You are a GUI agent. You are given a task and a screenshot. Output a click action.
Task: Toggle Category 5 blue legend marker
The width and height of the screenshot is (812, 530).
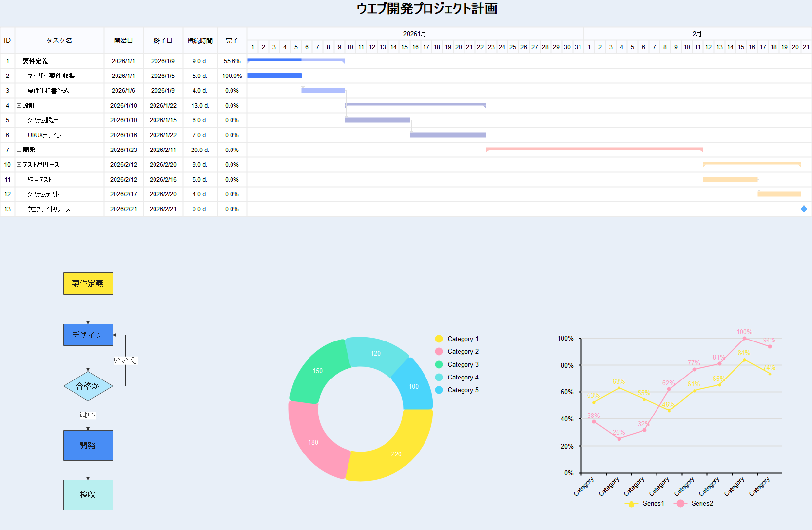[439, 390]
